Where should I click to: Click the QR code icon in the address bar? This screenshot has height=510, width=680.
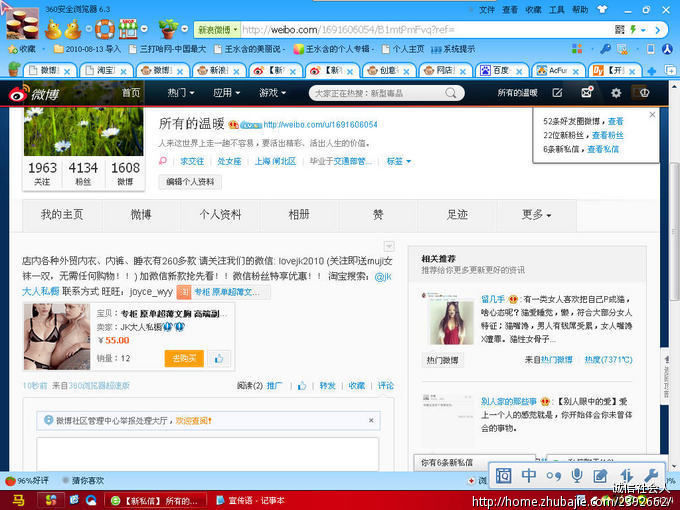[x=620, y=29]
